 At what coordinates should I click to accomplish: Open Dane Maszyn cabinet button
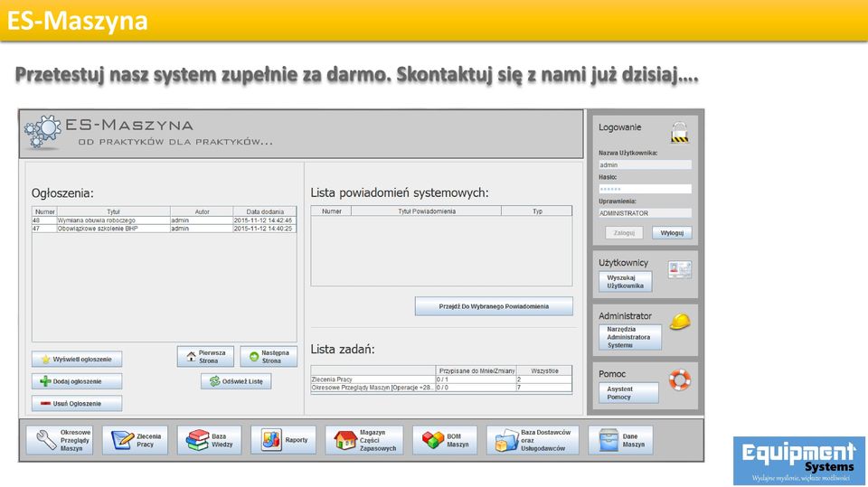point(620,441)
